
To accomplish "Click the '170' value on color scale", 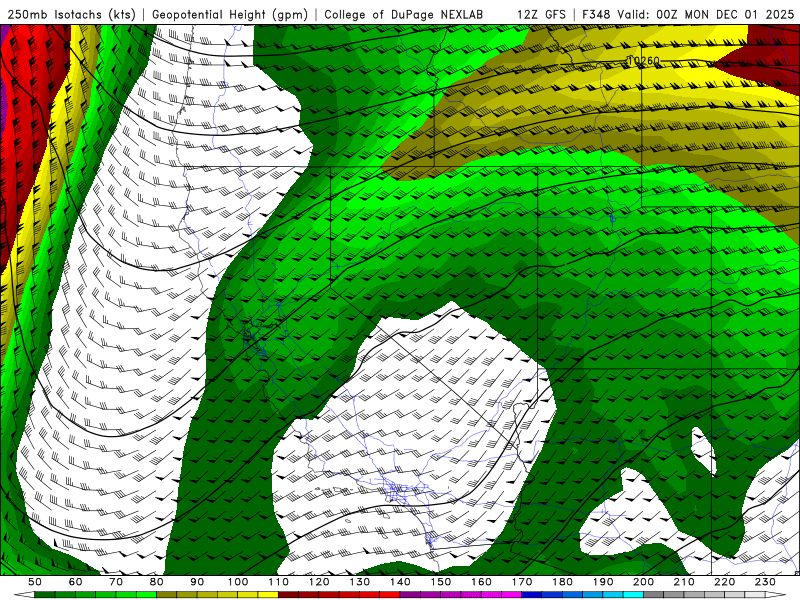I will click(x=521, y=582).
